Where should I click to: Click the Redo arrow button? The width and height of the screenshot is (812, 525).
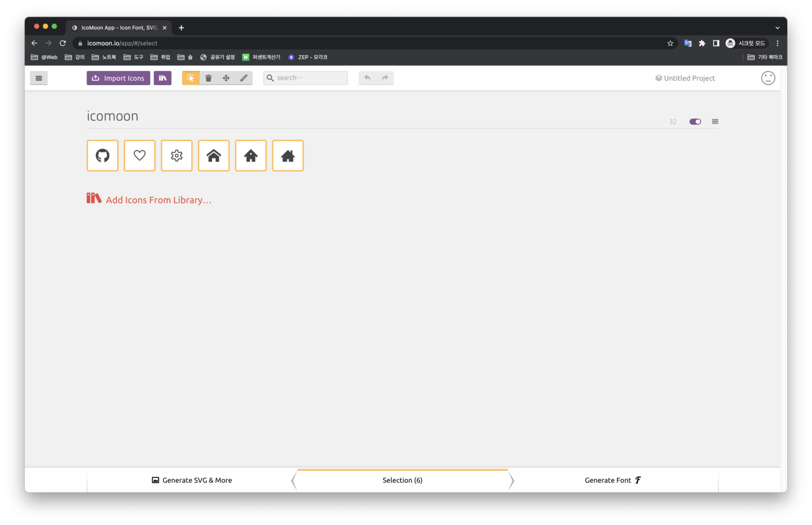(385, 78)
